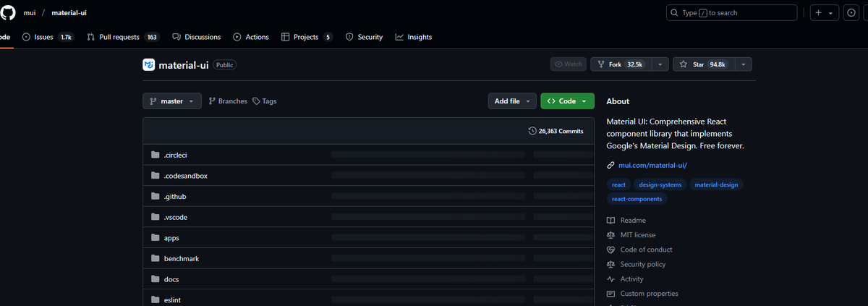868x306 pixels.
Task: Switch to the Projects tab
Action: coord(307,37)
